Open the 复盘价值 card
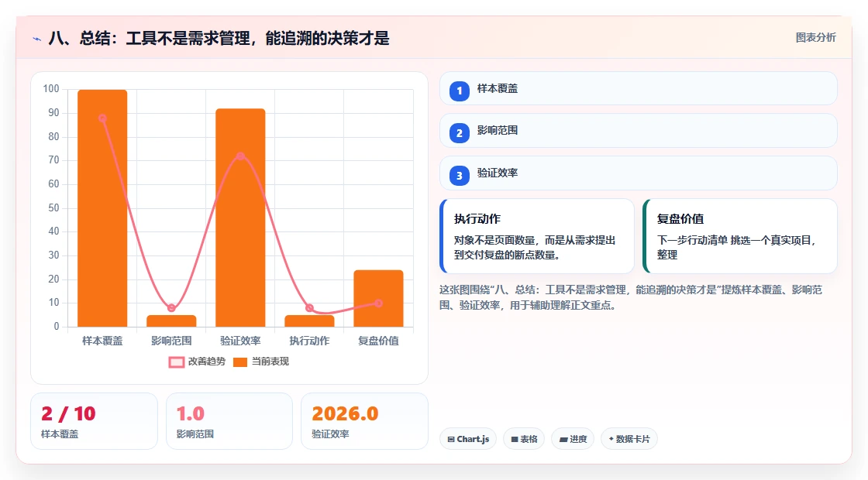This screenshot has height=480, width=868. click(x=740, y=236)
